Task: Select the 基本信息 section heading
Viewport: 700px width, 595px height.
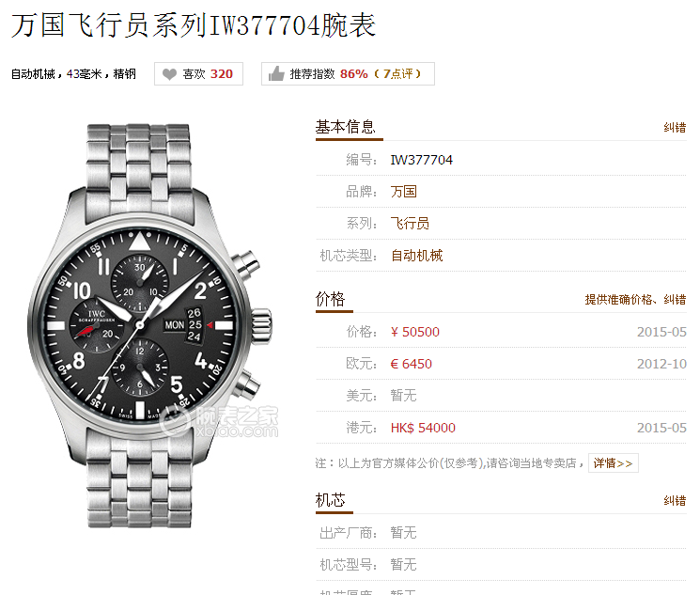Action: point(345,127)
